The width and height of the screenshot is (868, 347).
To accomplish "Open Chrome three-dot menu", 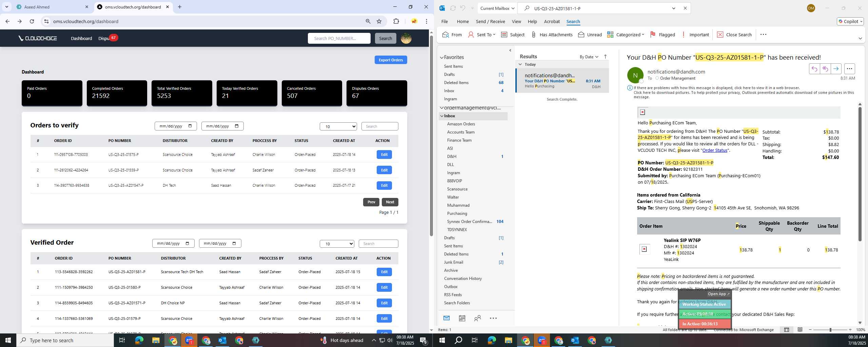I will tap(427, 21).
